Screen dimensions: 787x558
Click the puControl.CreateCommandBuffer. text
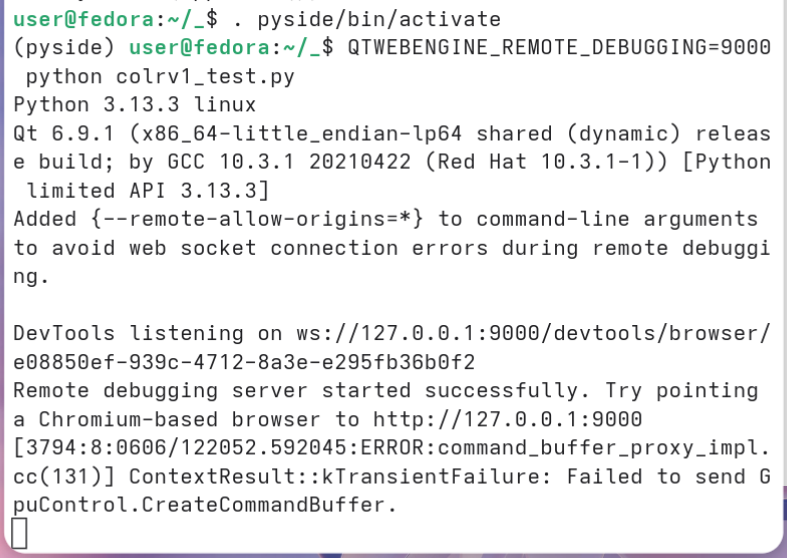coord(205,504)
